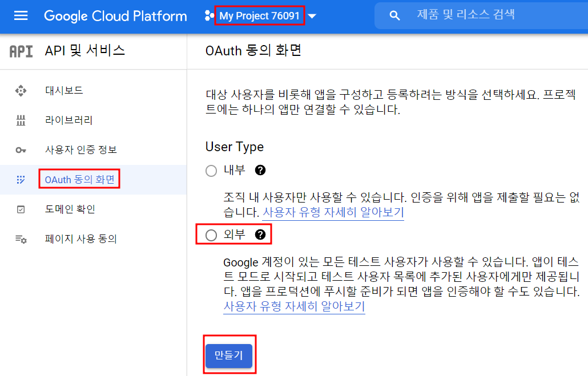Open the 라이브러리 menu item
The height and width of the screenshot is (376, 588).
coord(69,120)
